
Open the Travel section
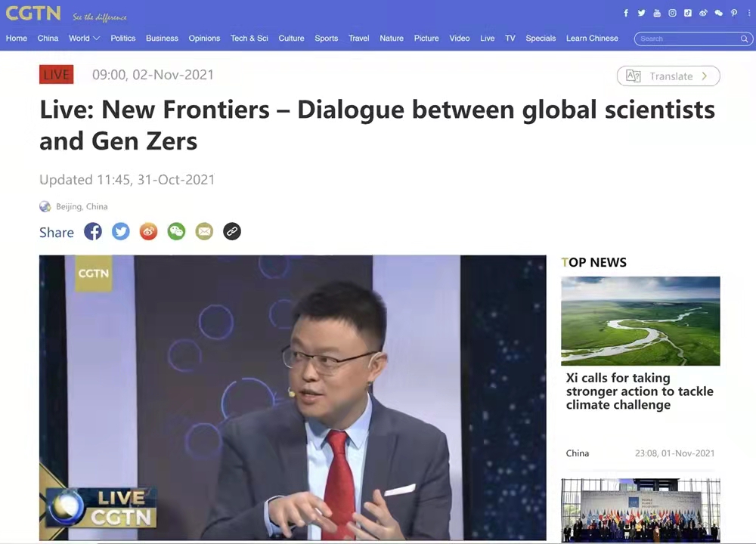[x=358, y=39]
